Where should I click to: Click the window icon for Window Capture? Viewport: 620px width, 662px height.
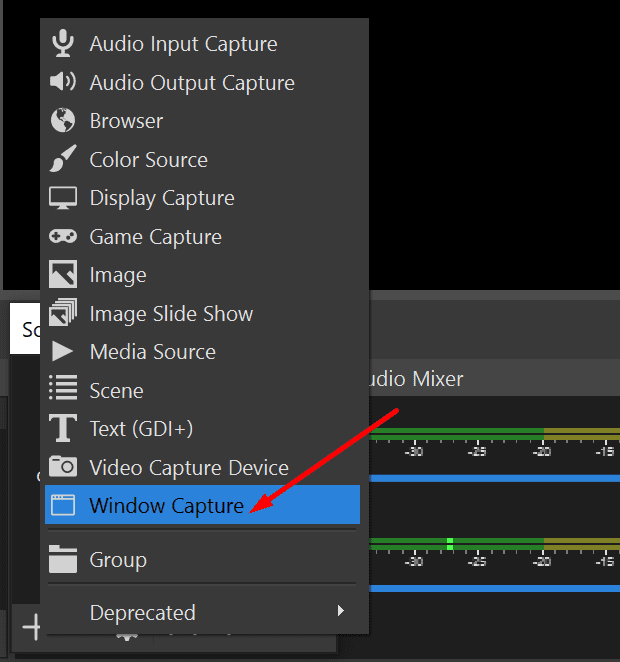63,505
